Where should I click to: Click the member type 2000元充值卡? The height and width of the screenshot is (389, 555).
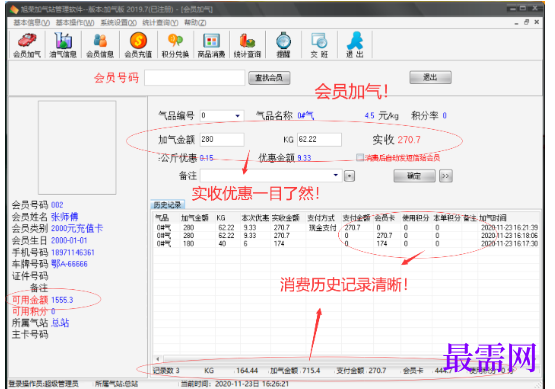click(77, 228)
